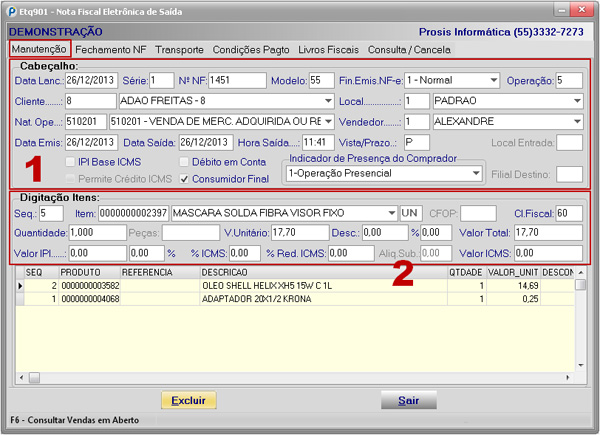600x435 pixels.
Task: Click the PRODUTO column header
Action: [x=90, y=272]
